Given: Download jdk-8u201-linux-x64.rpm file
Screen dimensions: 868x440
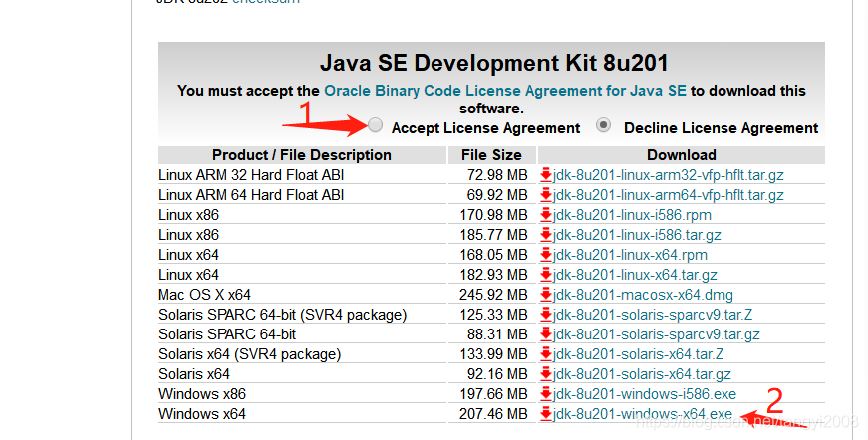Looking at the screenshot, I should coord(630,255).
